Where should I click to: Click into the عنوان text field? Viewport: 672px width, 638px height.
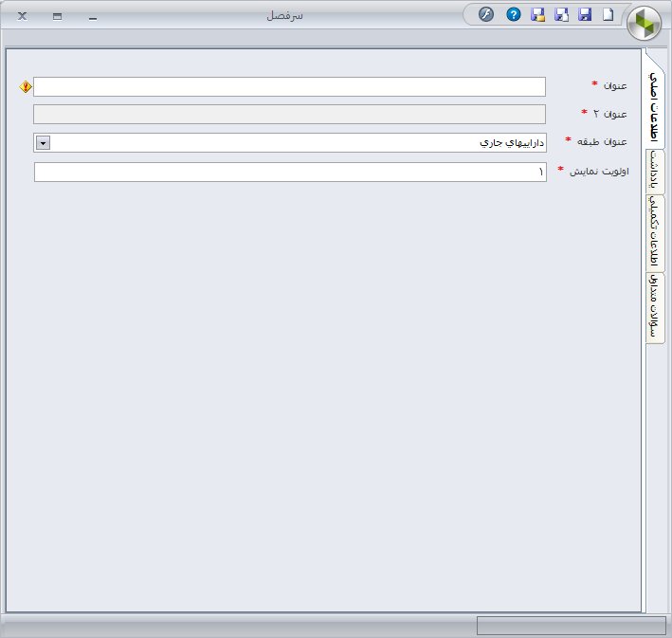pos(289,86)
